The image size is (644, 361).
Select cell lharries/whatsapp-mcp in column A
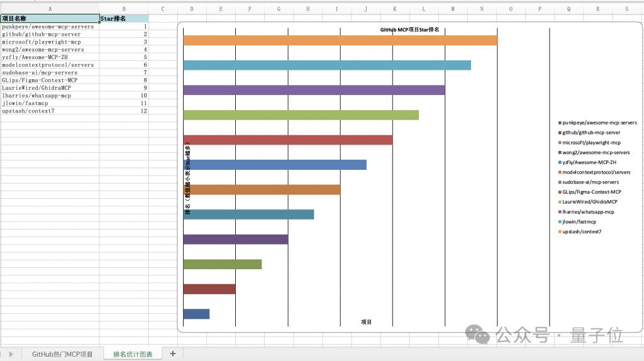pos(50,95)
